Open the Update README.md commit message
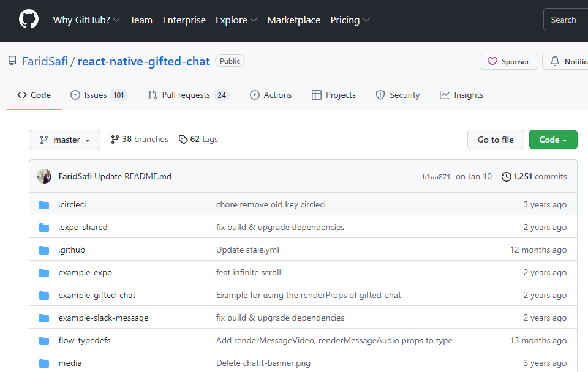Viewport: 588px width, 372px height. 133,176
